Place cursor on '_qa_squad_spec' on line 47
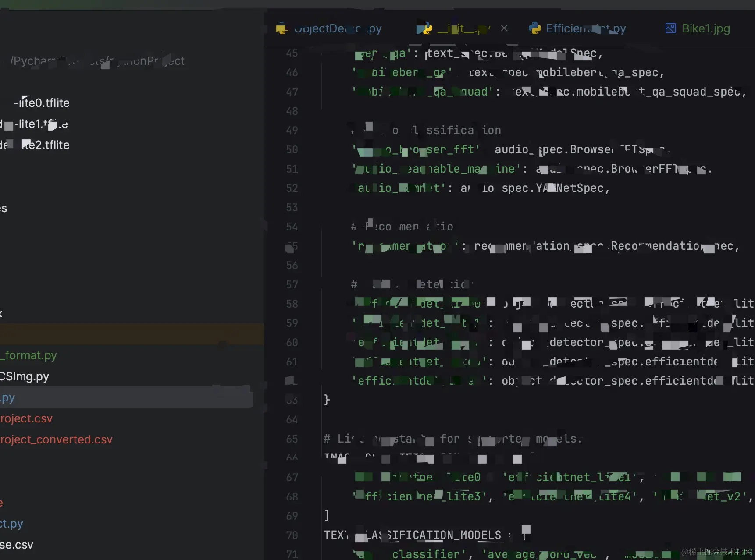 tap(692, 92)
